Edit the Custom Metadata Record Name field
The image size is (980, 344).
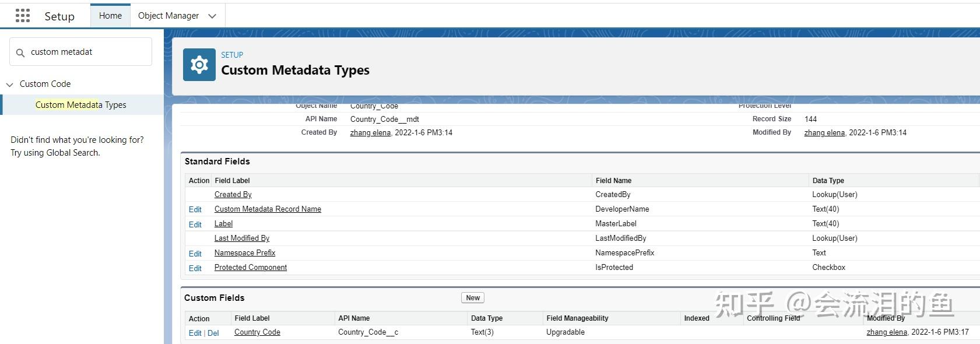(x=195, y=210)
